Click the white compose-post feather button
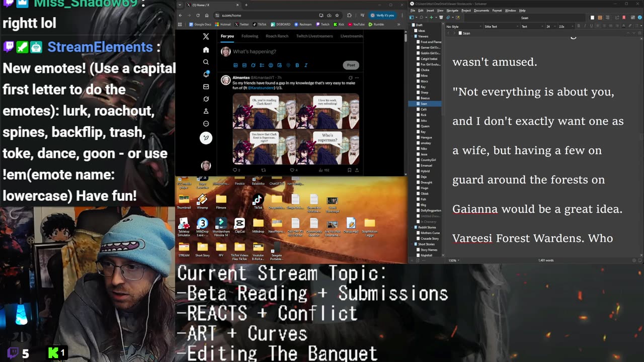The height and width of the screenshot is (362, 644). tap(206, 138)
